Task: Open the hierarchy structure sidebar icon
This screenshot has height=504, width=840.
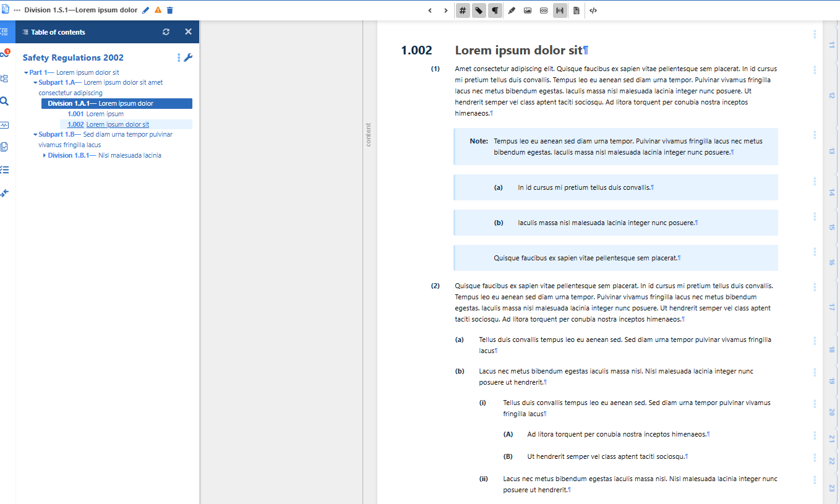Action: (4, 79)
